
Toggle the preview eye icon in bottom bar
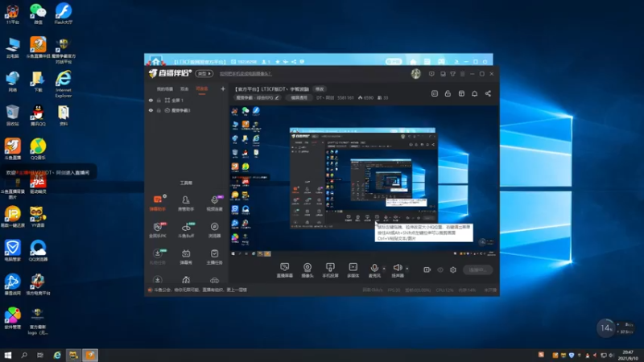coord(440,269)
